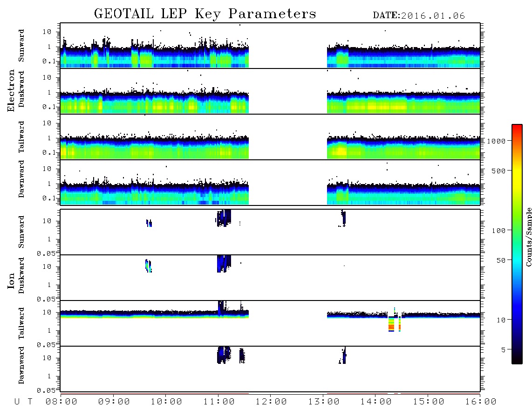This screenshot has height=410, width=532.
Task: Click the 1000 colorbar tick value
Action: (x=497, y=141)
